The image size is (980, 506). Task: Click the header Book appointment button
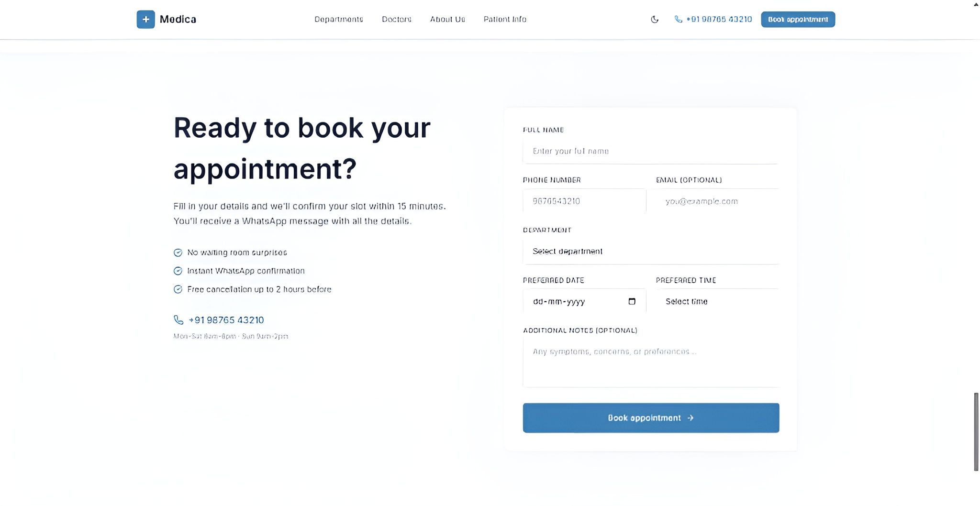(798, 20)
